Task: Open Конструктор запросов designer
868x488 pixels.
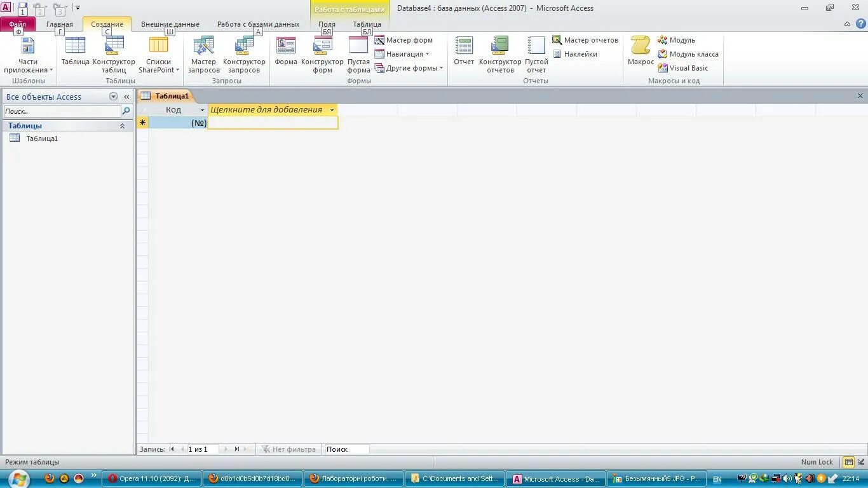Action: click(244, 55)
